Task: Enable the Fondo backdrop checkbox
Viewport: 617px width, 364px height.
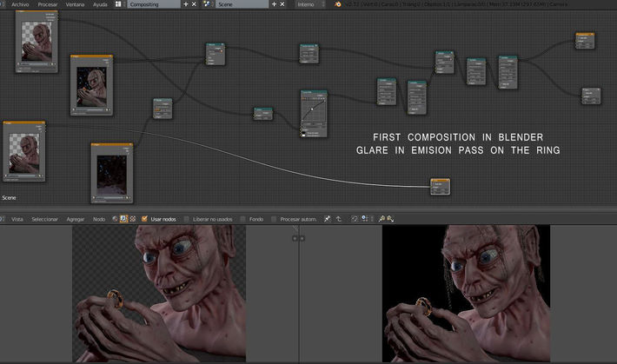Action: (243, 219)
